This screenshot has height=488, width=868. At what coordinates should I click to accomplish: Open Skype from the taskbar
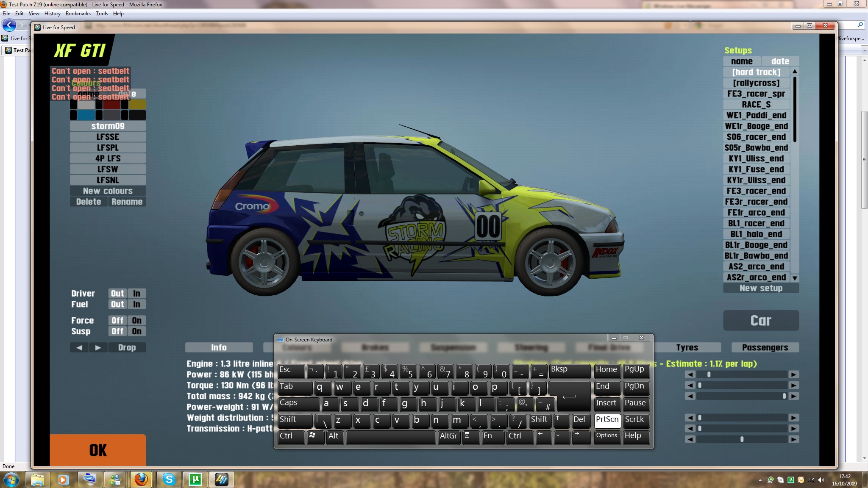tap(169, 479)
